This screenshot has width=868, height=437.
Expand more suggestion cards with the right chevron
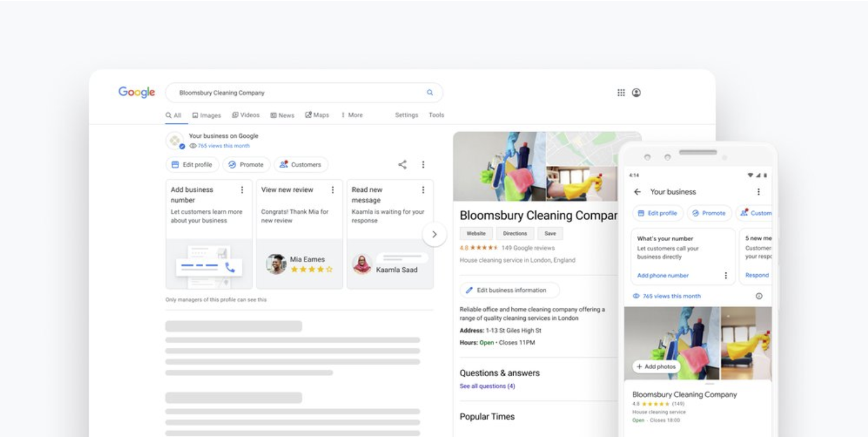point(434,234)
